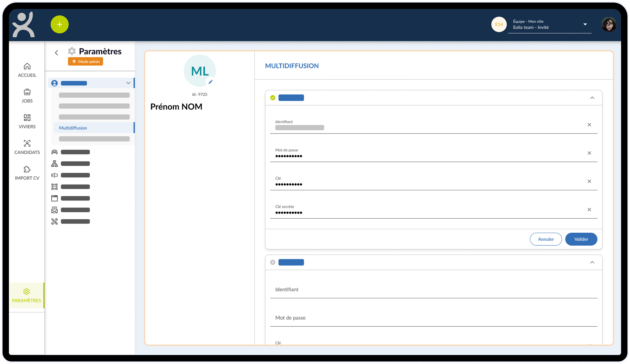The image size is (630, 364).
Task: Select Multidiffusion in the settings menu
Action: 73,128
